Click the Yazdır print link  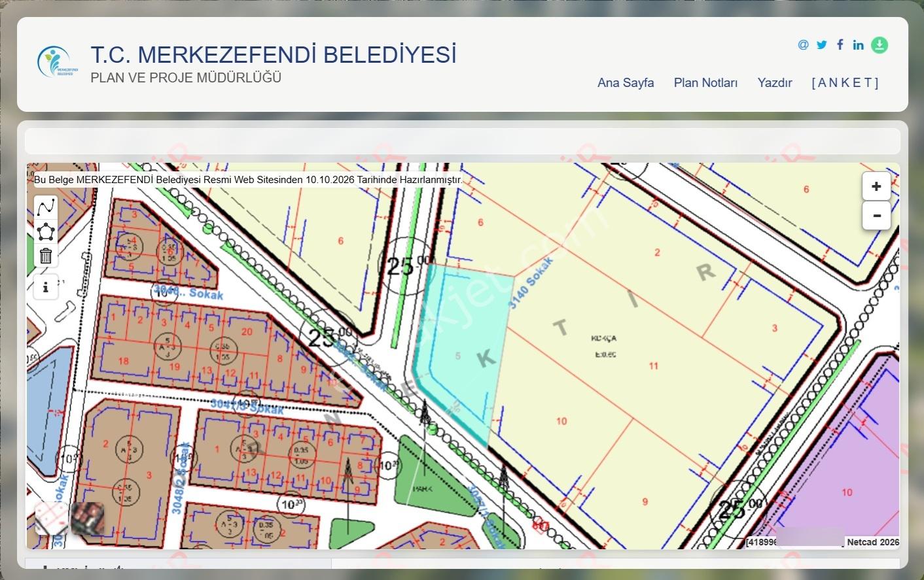[775, 82]
